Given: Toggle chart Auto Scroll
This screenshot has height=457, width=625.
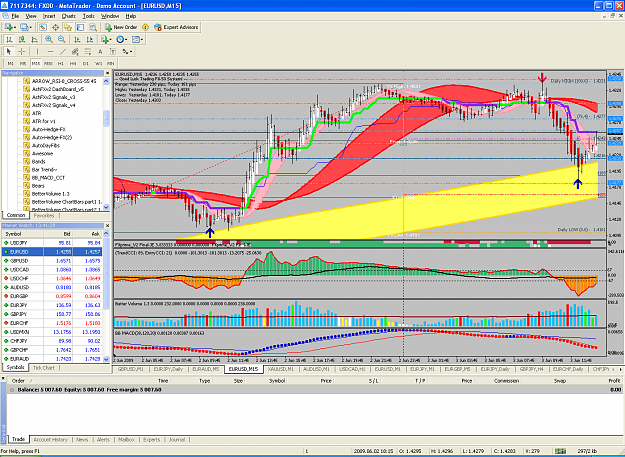Looking at the screenshot, I should coord(77,39).
